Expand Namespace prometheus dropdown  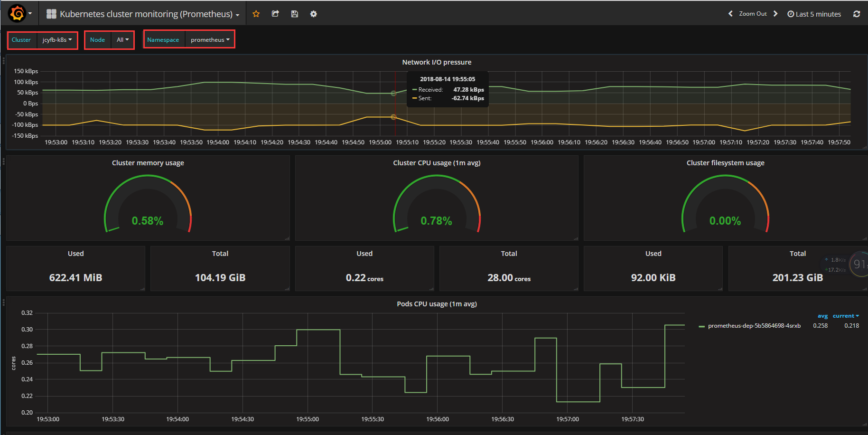[x=210, y=40]
